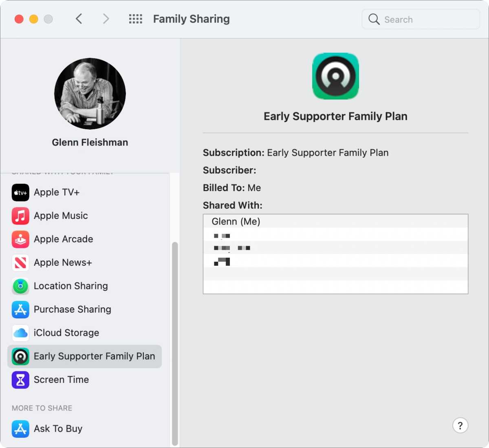Go back with the left chevron
This screenshot has width=489, height=448.
coord(79,19)
